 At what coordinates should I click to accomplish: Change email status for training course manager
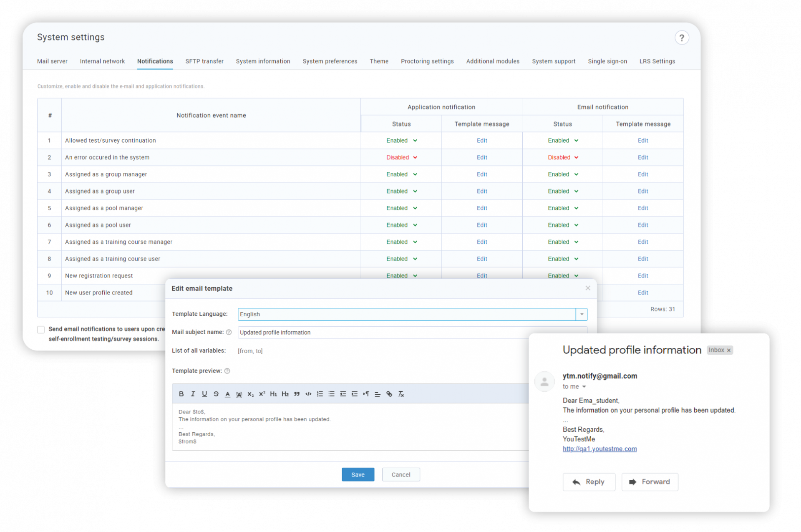563,242
